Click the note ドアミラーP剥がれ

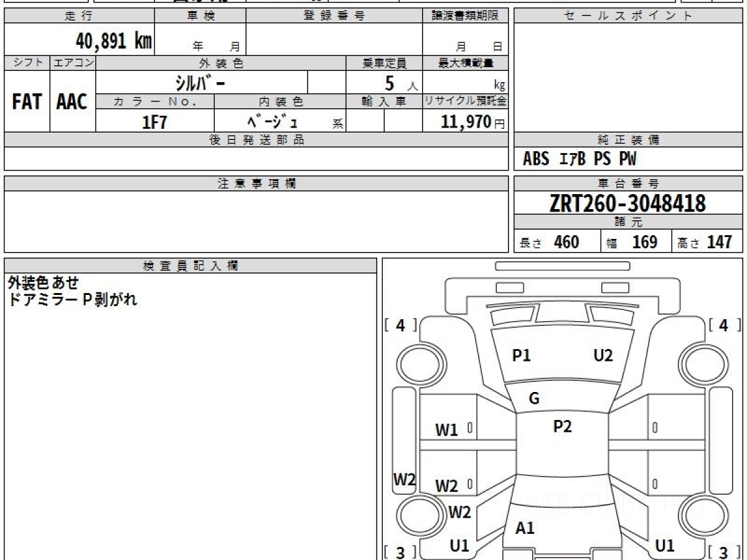tap(73, 300)
